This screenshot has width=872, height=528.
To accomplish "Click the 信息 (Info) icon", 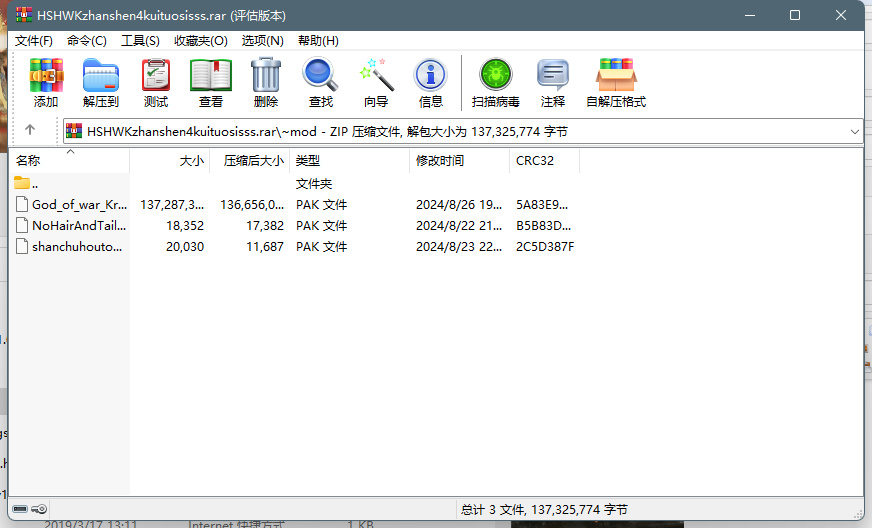I will 430,75.
